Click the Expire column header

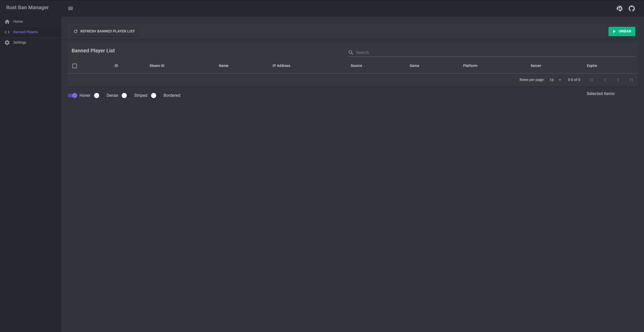592,66
